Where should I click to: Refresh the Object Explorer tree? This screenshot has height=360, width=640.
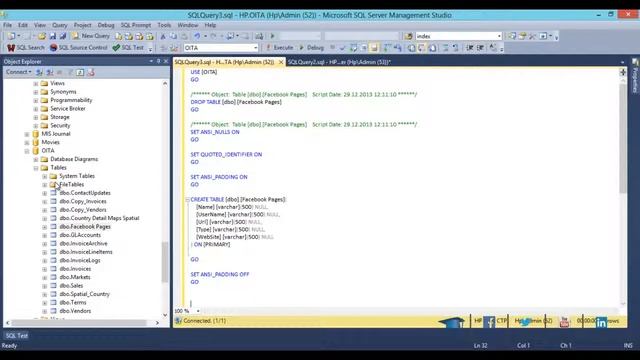80,72
